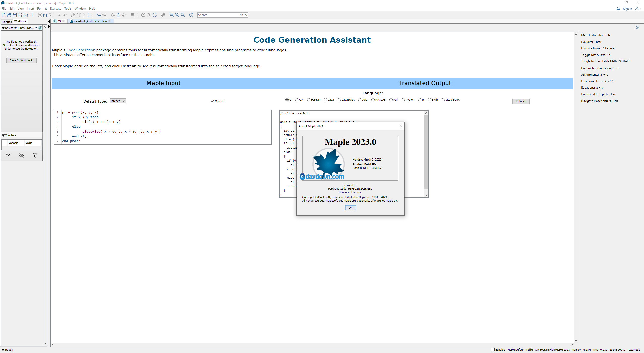Select the Python language radio button

click(x=403, y=100)
